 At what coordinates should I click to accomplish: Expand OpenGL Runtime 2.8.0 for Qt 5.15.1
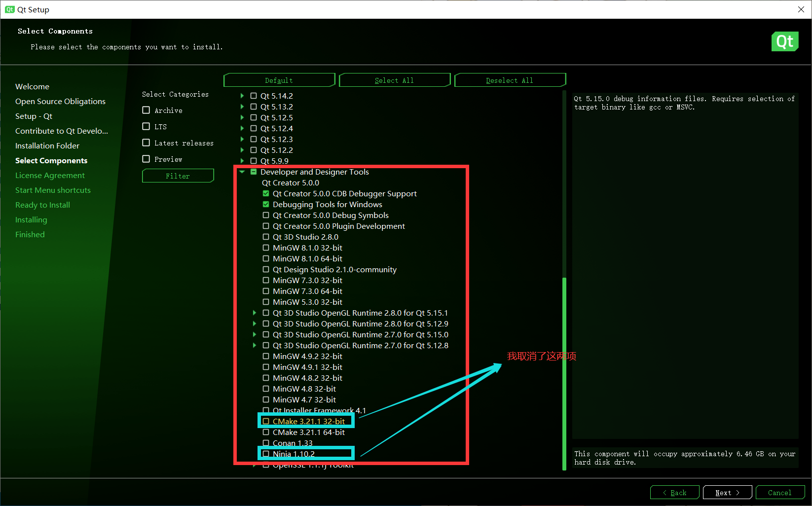coord(254,313)
